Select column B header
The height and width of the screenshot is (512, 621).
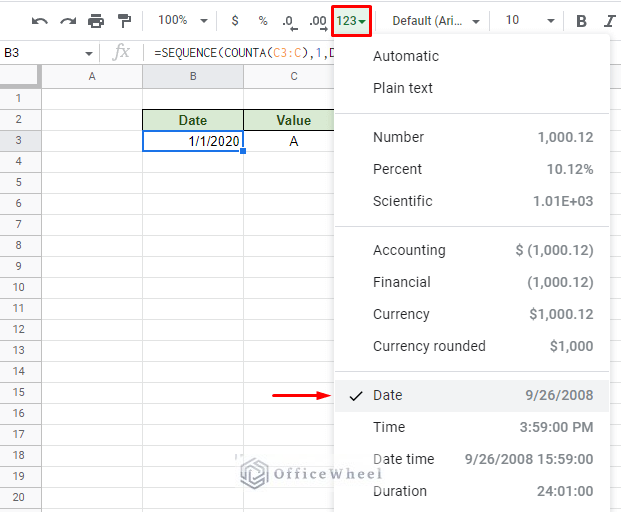pyautogui.click(x=193, y=76)
